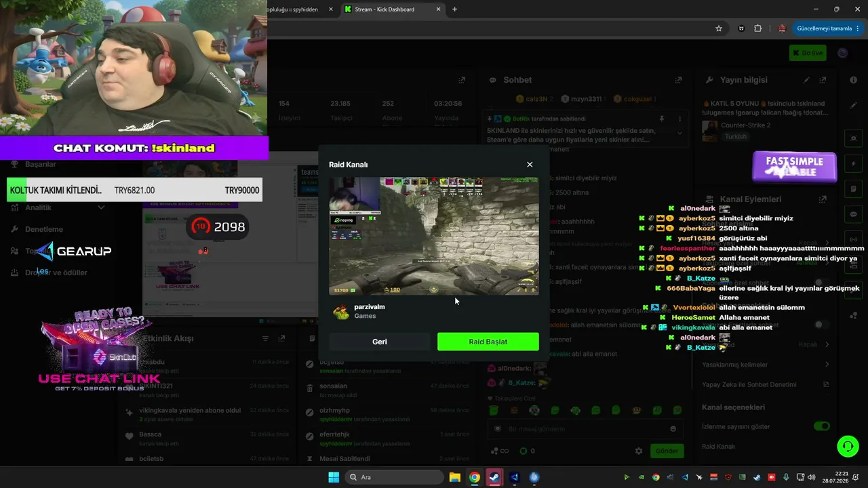
Task: Bookmark this page with the star icon
Action: (719, 28)
